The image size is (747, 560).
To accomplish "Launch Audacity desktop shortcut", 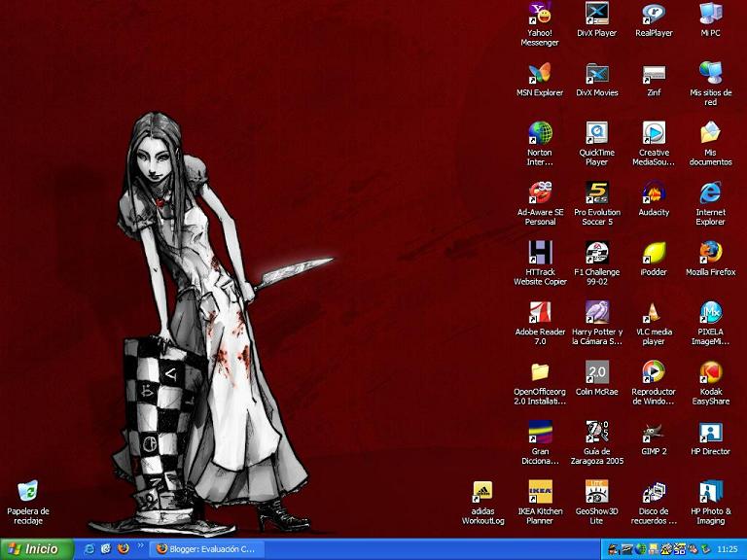I will point(654,192).
